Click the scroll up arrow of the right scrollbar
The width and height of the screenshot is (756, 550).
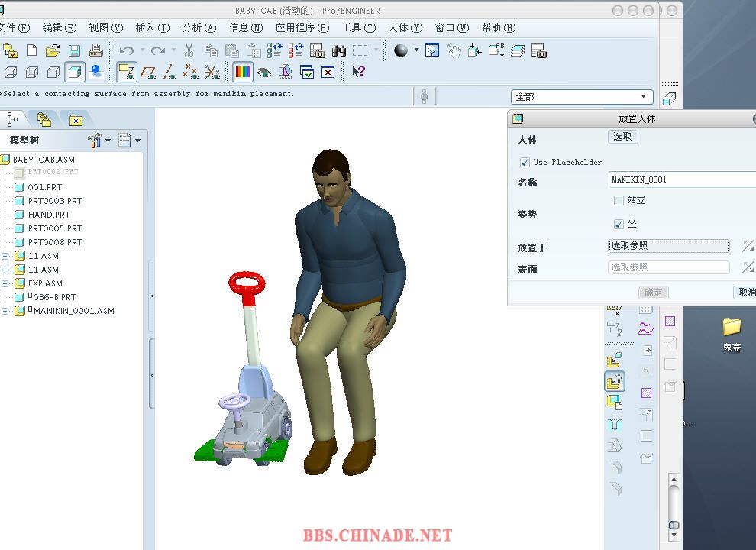pyautogui.click(x=674, y=480)
